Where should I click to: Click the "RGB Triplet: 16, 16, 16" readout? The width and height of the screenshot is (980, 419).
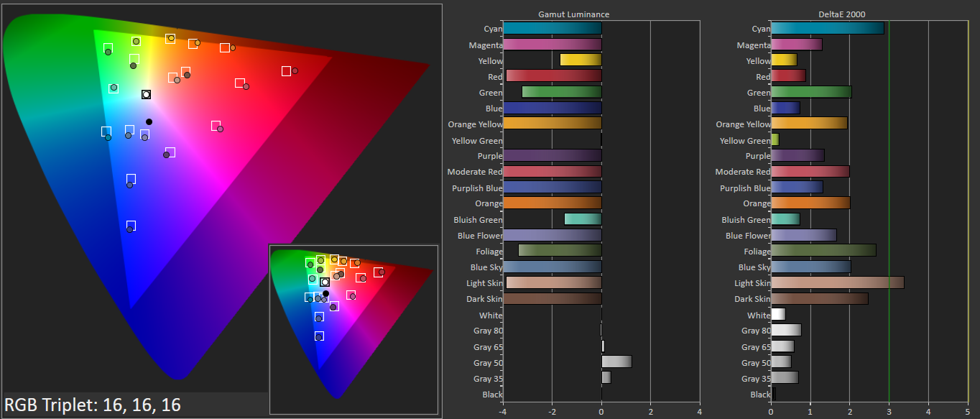[x=92, y=405]
